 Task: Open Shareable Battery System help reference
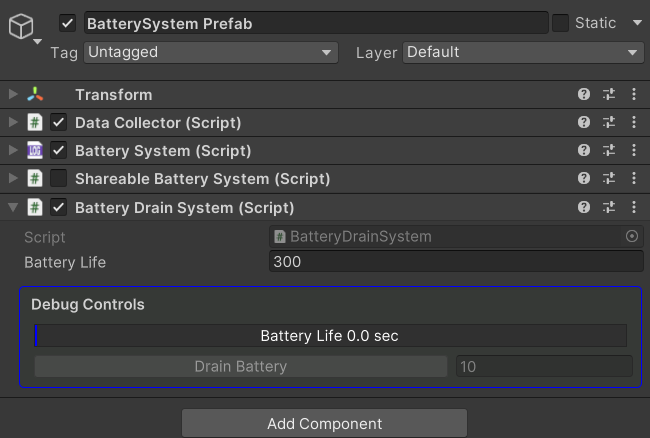coord(584,178)
